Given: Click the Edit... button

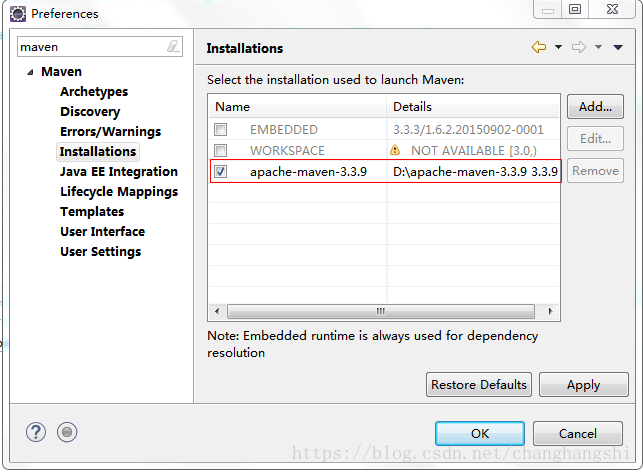Looking at the screenshot, I should pyautogui.click(x=595, y=139).
